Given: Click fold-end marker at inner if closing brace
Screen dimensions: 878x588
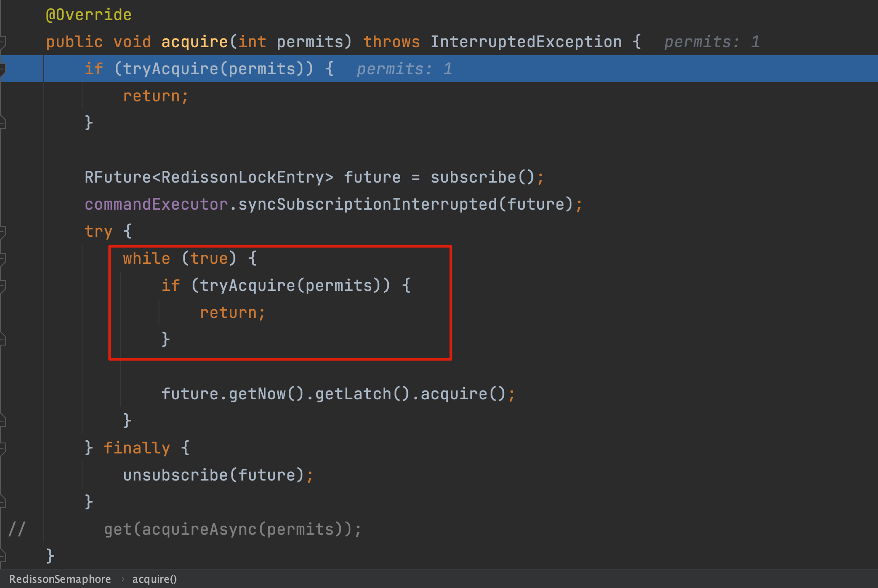Looking at the screenshot, I should (2, 339).
